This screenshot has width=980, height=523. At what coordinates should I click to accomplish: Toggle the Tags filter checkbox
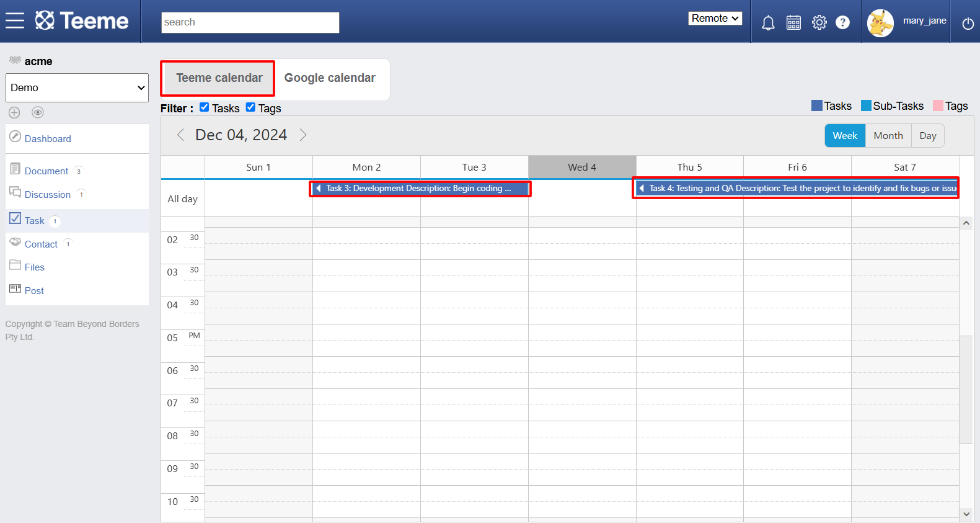pyautogui.click(x=250, y=107)
